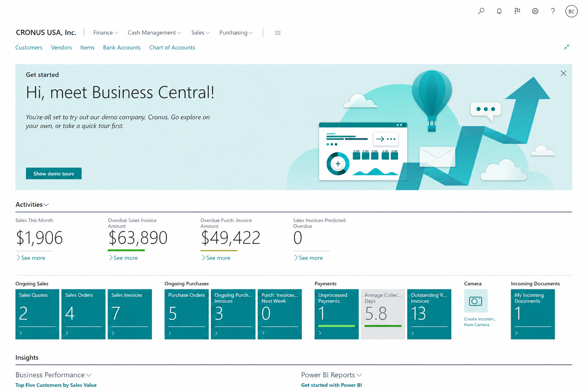The height and width of the screenshot is (392, 588).
Task: Open the notifications bell icon
Action: pyautogui.click(x=499, y=11)
